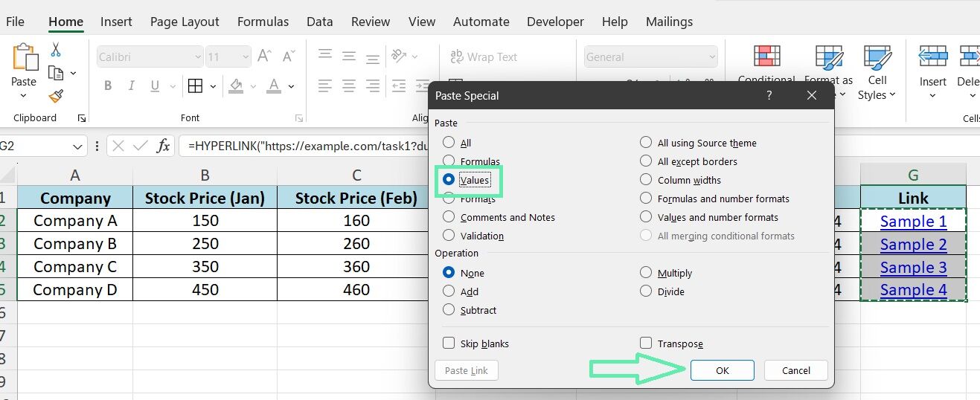Image resolution: width=980 pixels, height=400 pixels.
Task: Click the Cut scissors icon
Action: pyautogui.click(x=56, y=50)
